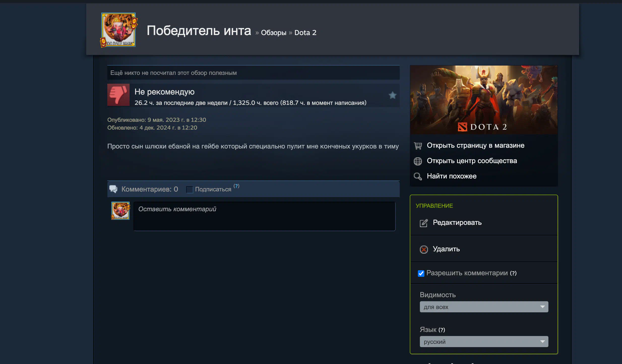Select Найти похожее link
The width and height of the screenshot is (622, 364).
452,176
